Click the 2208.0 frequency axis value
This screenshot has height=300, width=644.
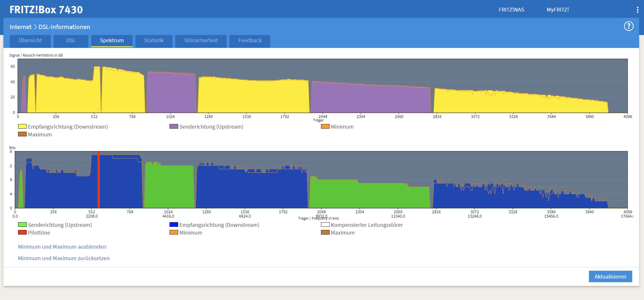[92, 216]
